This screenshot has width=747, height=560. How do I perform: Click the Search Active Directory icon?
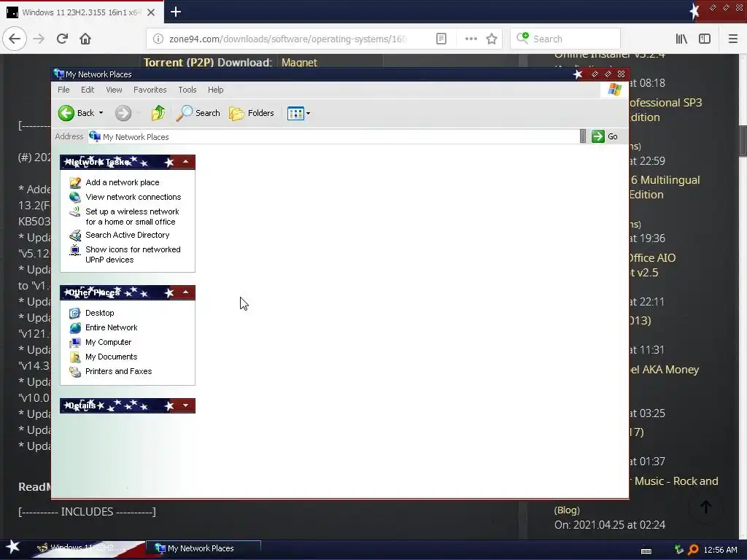(x=75, y=236)
